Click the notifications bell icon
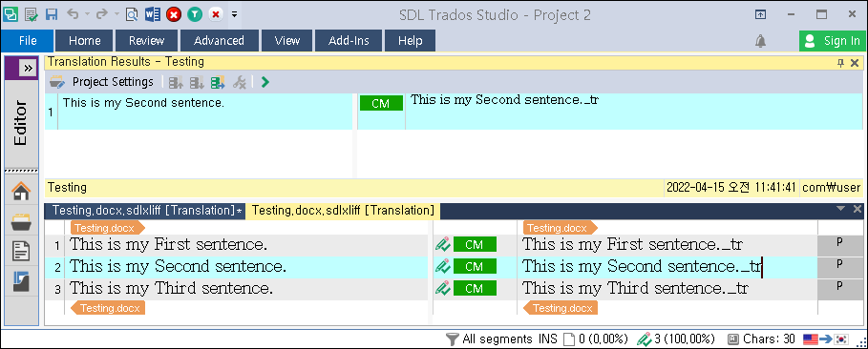Viewport: 868px width, 349px height. (x=761, y=41)
